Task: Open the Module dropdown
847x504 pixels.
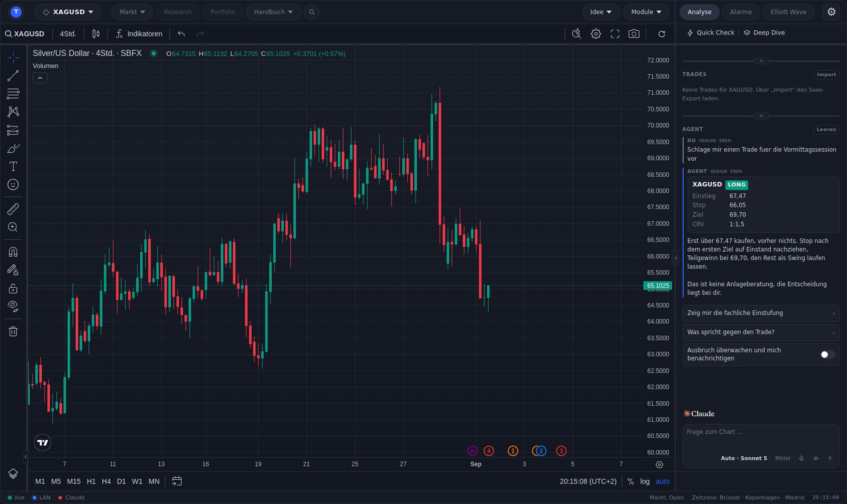Action: [x=646, y=11]
